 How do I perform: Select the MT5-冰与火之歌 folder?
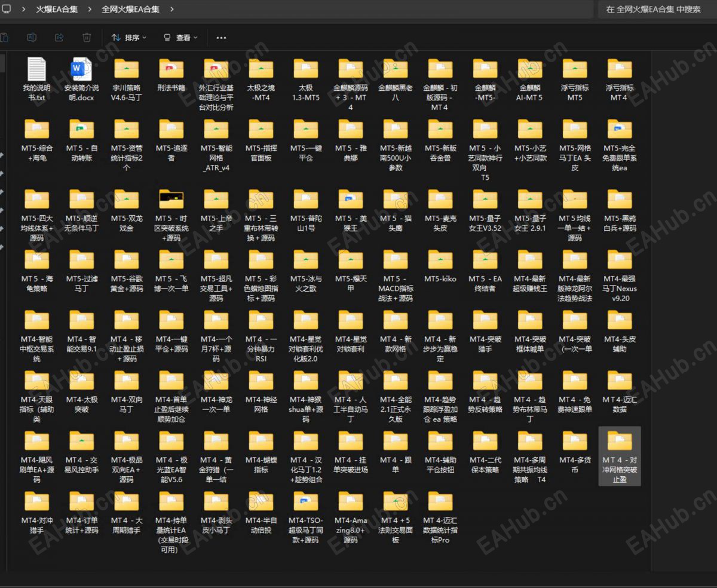[x=305, y=271]
